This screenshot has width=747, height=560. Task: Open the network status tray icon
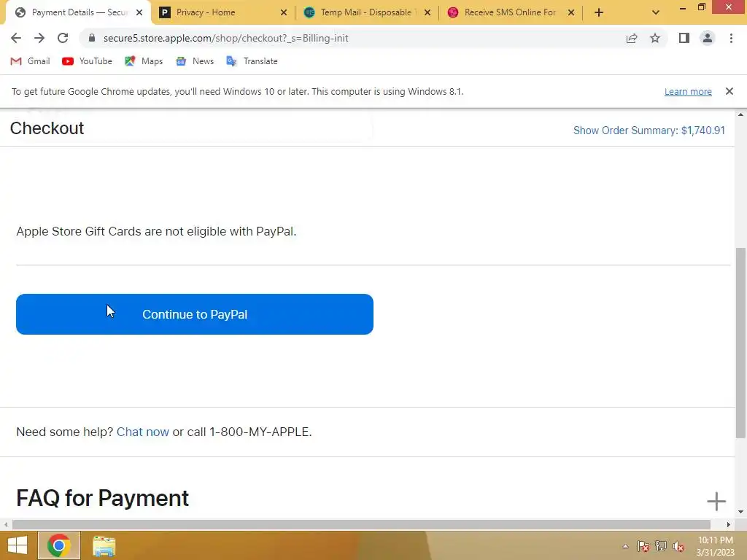(x=661, y=546)
